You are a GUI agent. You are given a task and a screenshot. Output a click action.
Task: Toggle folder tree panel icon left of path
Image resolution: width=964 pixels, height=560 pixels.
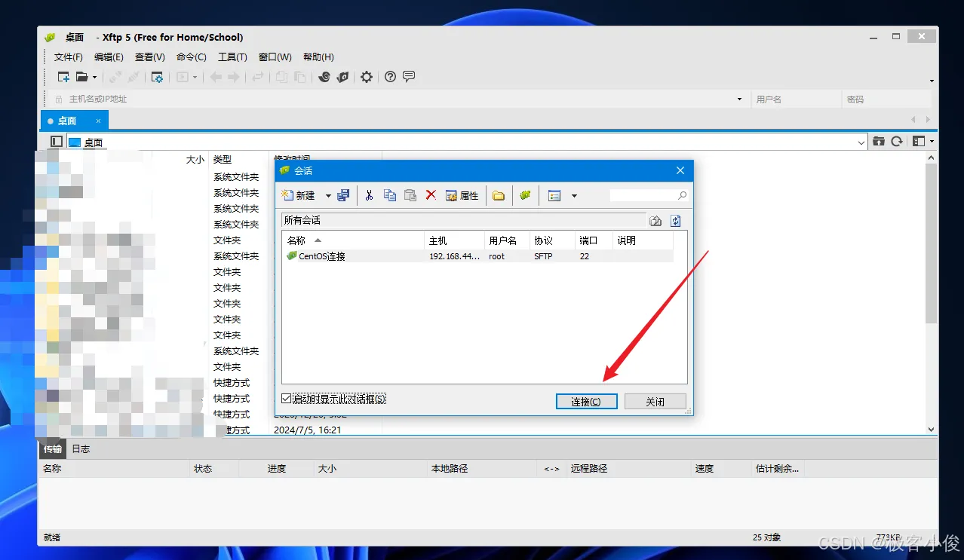pos(57,142)
